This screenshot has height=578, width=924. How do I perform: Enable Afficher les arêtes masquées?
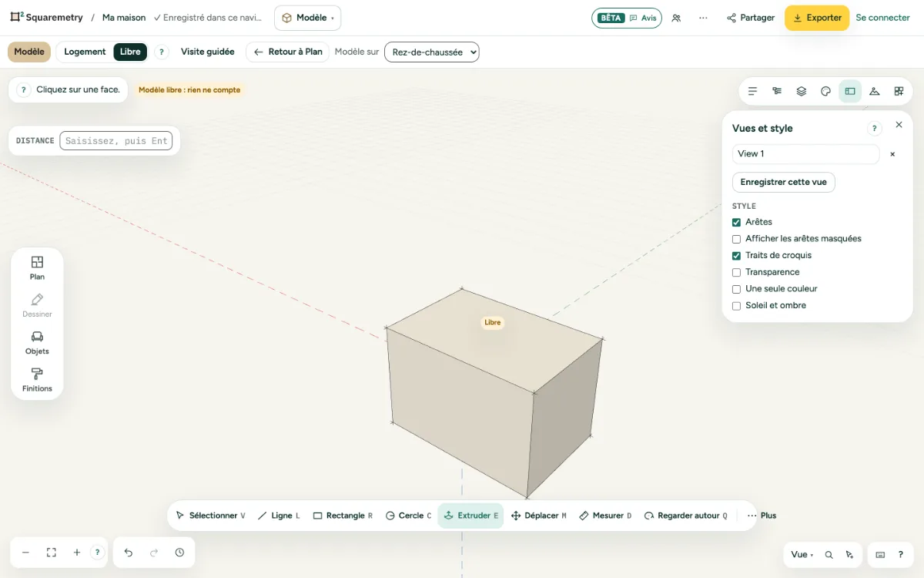coord(736,239)
